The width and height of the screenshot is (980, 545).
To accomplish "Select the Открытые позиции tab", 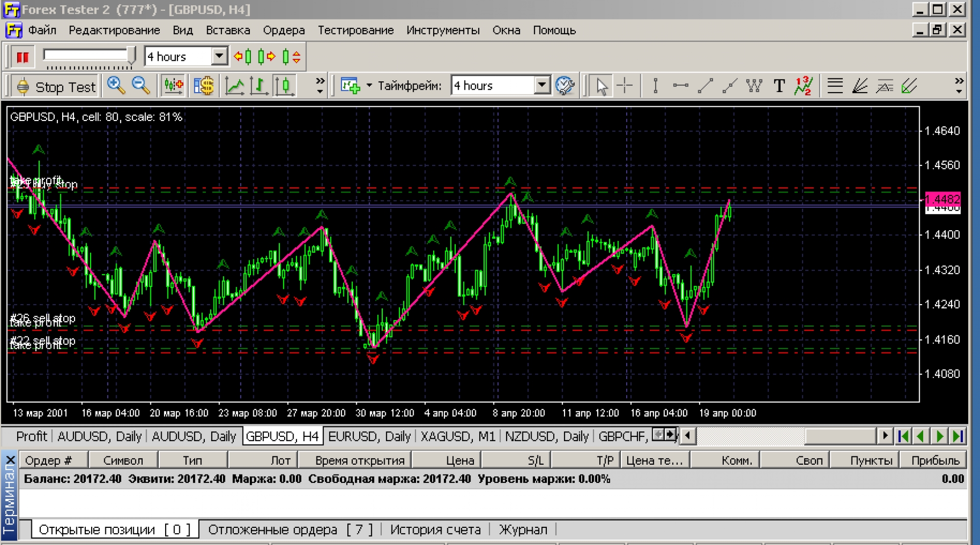I will click(115, 529).
